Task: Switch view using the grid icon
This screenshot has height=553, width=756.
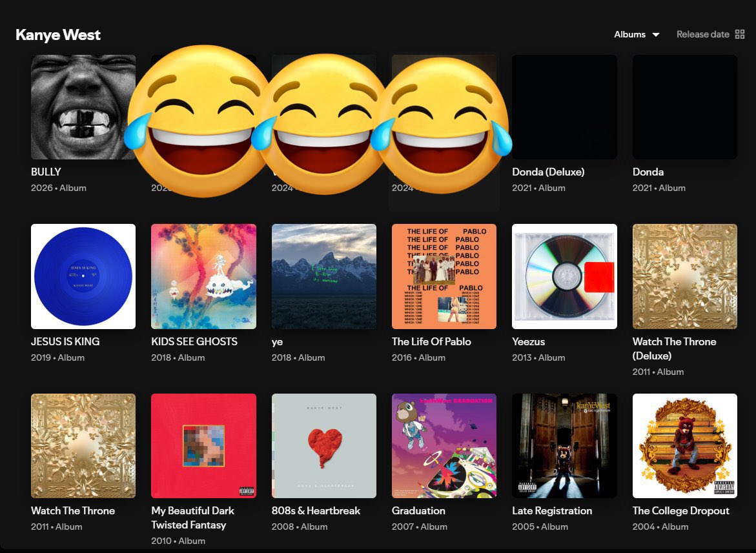Action: pos(740,34)
